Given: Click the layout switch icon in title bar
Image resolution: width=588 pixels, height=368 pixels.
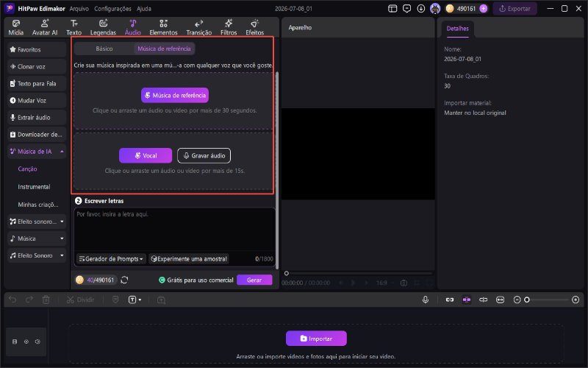Looking at the screenshot, I should pyautogui.click(x=392, y=8).
